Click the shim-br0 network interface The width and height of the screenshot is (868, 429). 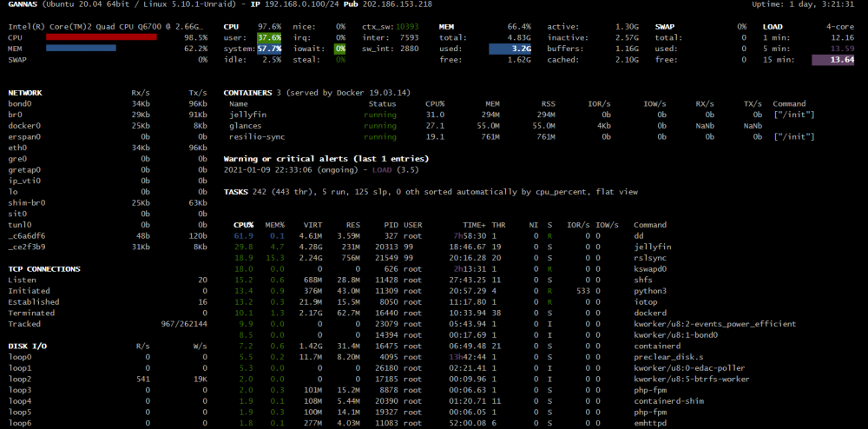(x=27, y=202)
